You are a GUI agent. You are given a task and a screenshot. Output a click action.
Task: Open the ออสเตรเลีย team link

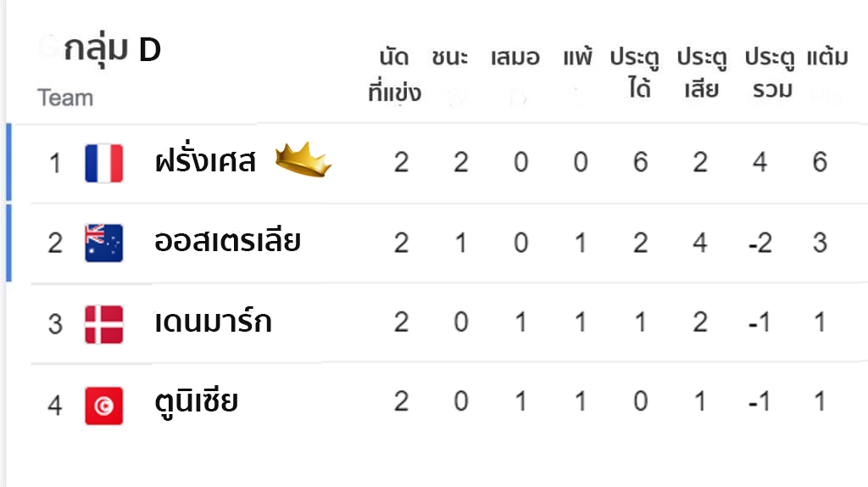click(227, 240)
